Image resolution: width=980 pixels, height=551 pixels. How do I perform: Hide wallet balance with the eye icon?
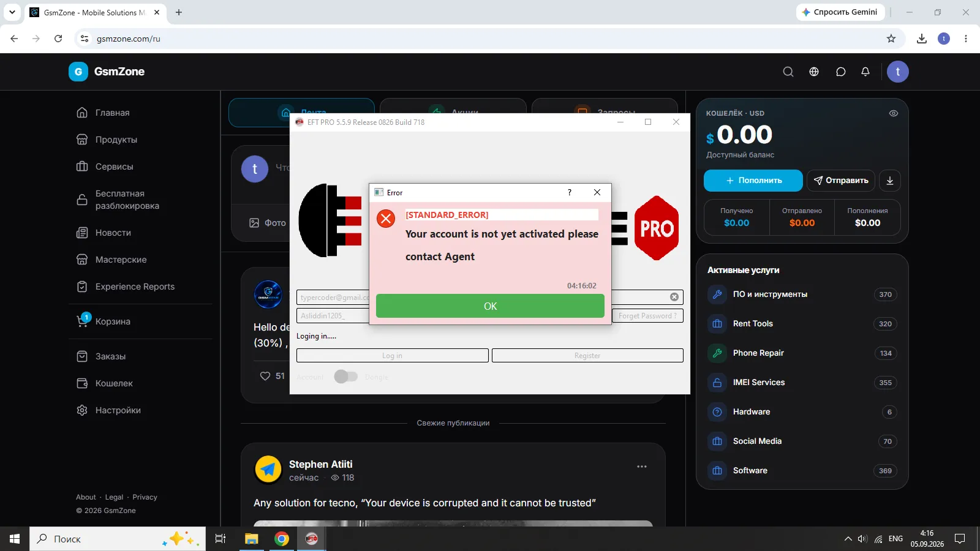[x=894, y=113]
